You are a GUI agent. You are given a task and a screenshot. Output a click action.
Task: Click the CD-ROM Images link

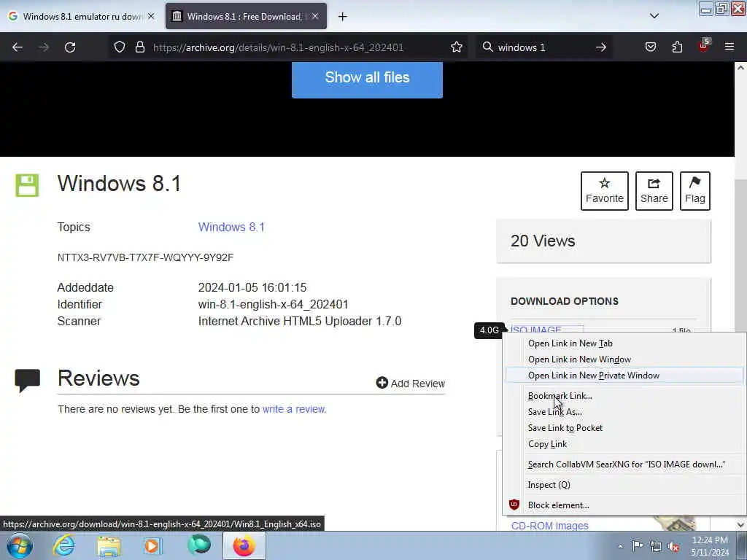pyautogui.click(x=550, y=526)
